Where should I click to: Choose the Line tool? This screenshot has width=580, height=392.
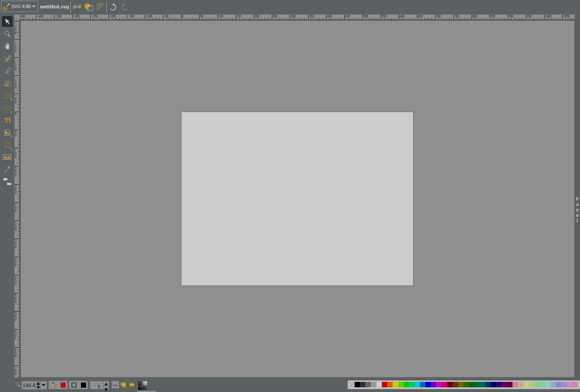(7, 71)
